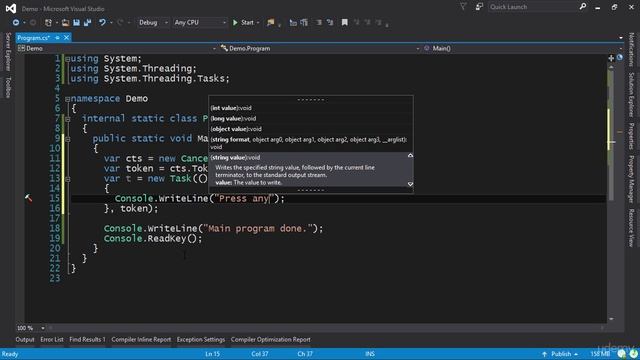The width and height of the screenshot is (640, 360).
Task: Select the (object value):void overload
Action: point(311,129)
